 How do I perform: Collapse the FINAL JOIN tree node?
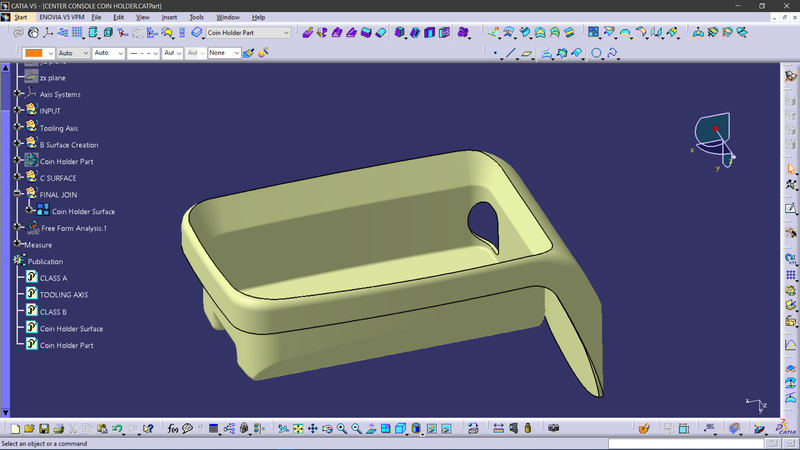tap(17, 193)
